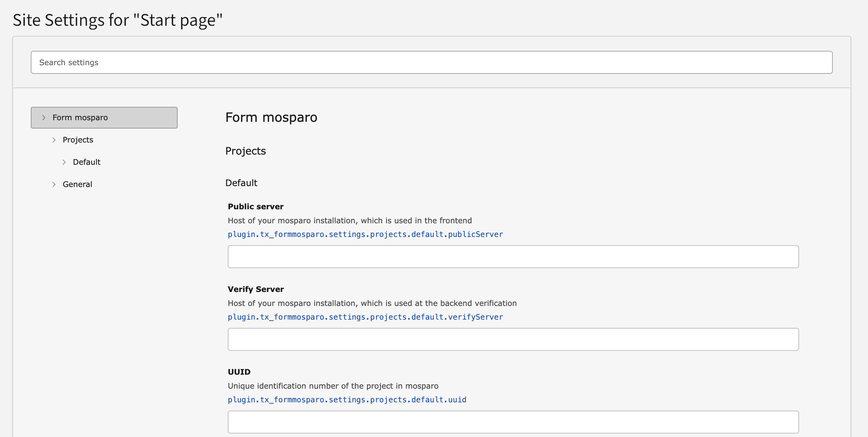
Task: Click the Form mosparo section heading
Action: point(271,117)
